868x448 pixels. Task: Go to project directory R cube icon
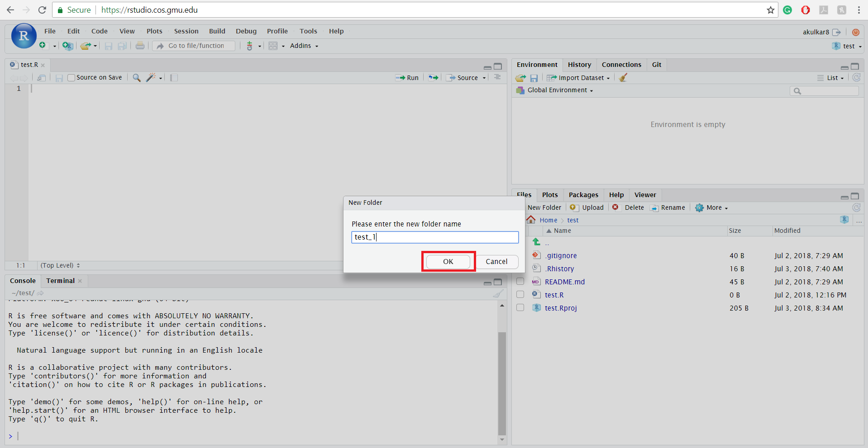(844, 219)
